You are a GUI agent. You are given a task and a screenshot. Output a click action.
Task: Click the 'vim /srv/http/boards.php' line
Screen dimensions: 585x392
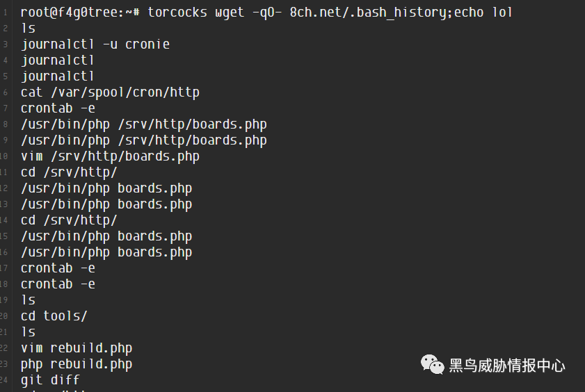pos(110,156)
